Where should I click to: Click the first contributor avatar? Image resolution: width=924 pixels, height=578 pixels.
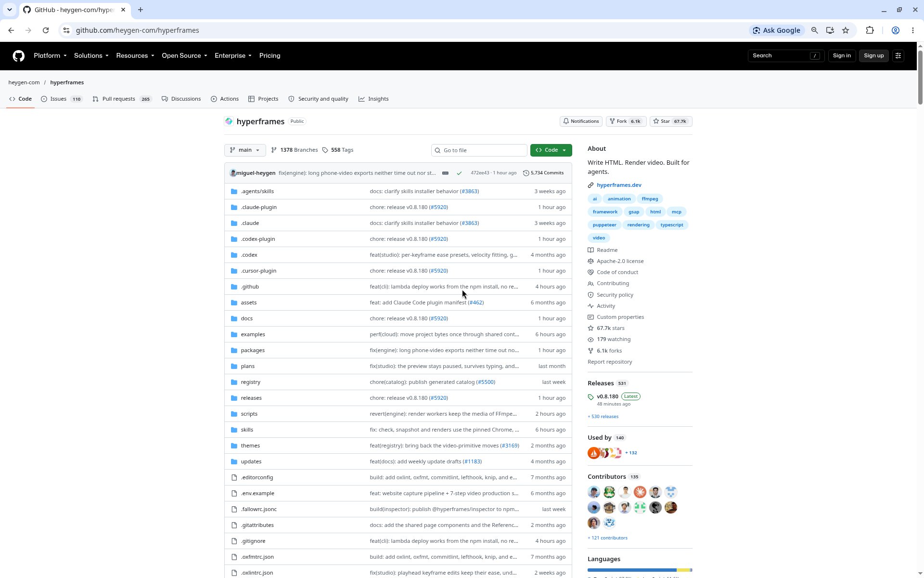tap(594, 492)
